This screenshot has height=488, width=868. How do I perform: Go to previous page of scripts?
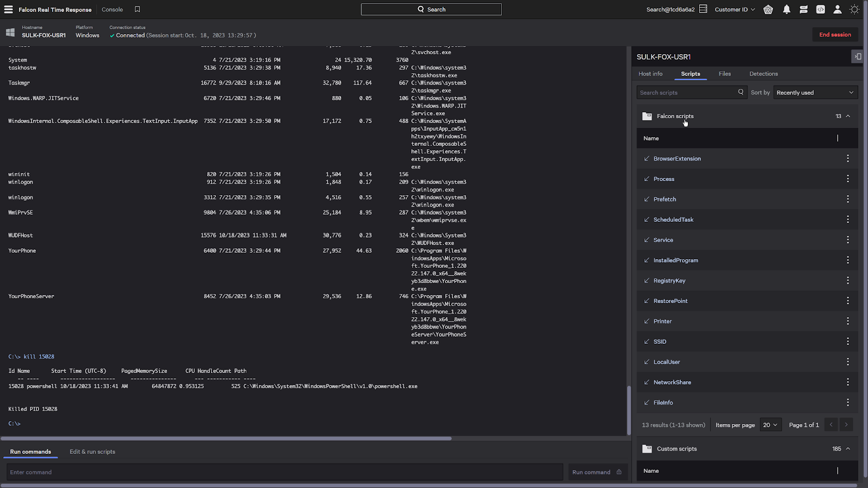(x=831, y=425)
